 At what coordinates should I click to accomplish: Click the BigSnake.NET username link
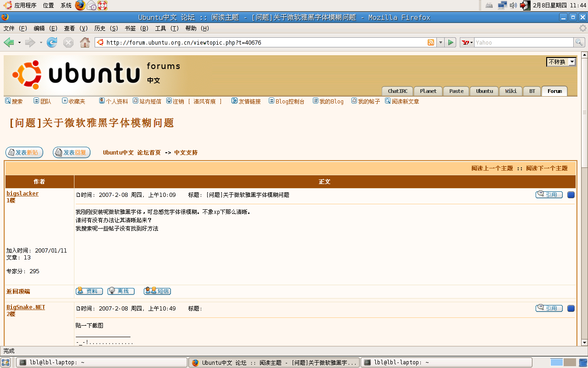coord(26,307)
